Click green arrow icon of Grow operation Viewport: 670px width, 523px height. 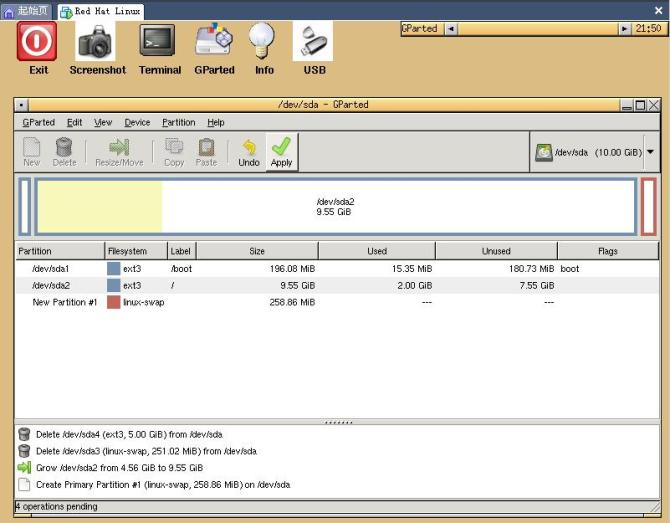(24, 467)
